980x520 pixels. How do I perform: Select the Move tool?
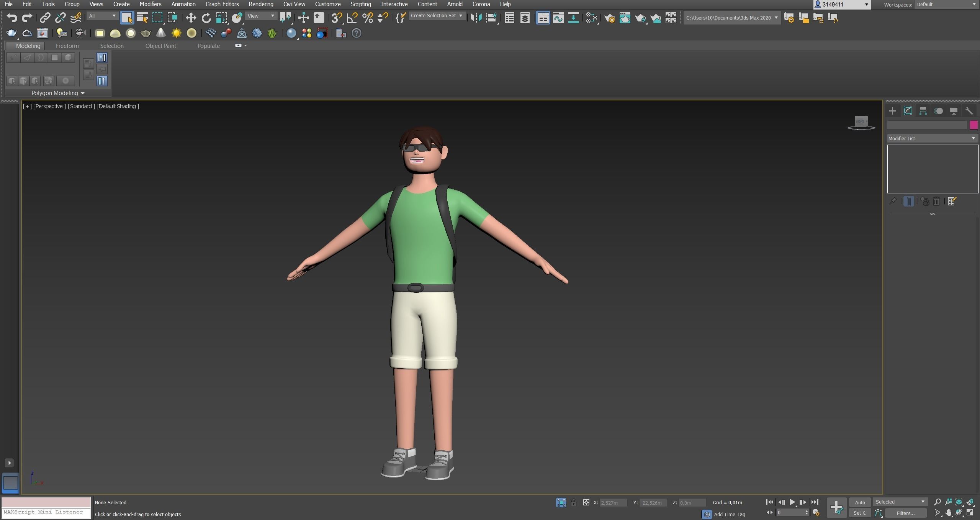[x=190, y=18]
